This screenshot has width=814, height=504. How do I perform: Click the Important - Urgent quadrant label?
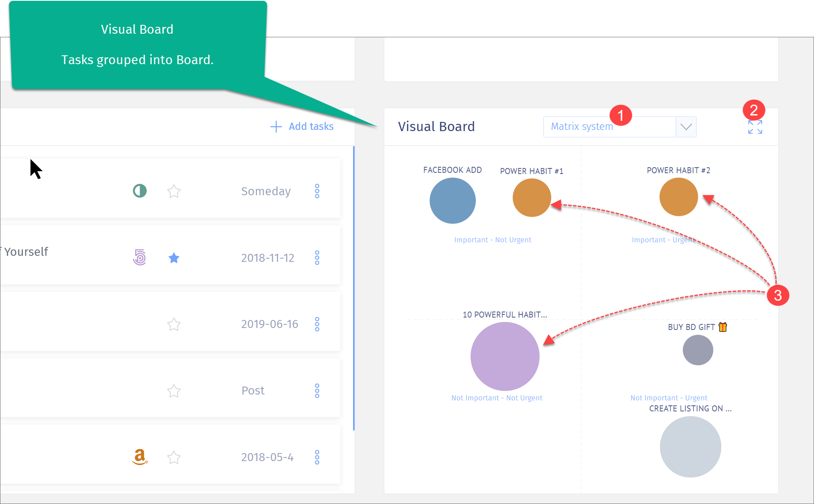(664, 240)
